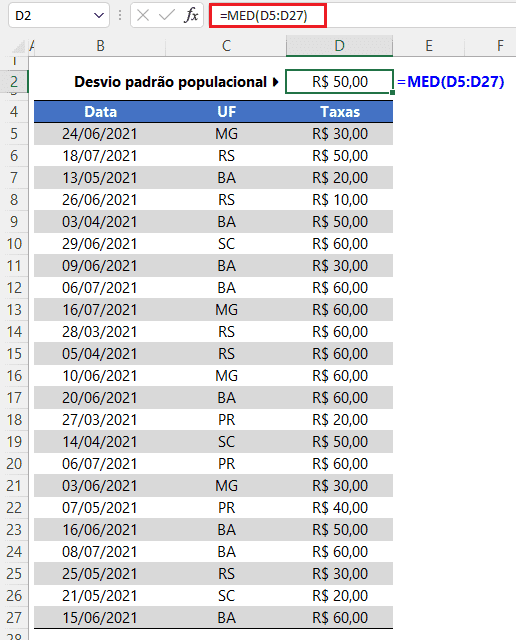Click the blue =MED(D5:D27) text

(451, 82)
